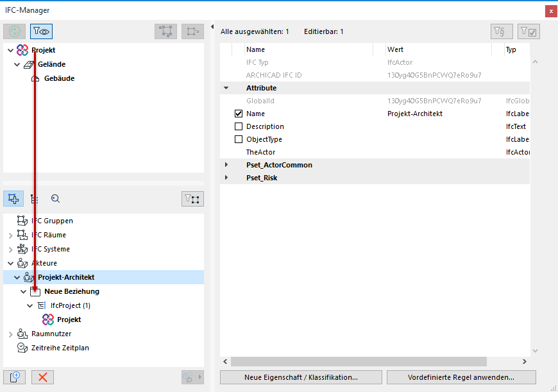Select the Gebäude building item

pyautogui.click(x=59, y=78)
